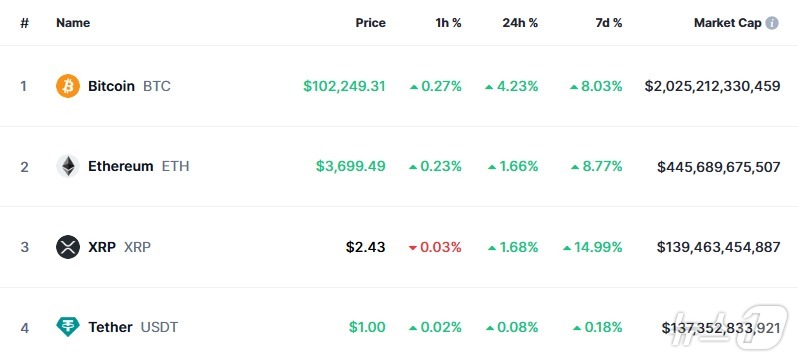798x362 pixels.
Task: Click Bitcoin price $102,249.31
Action: click(344, 86)
